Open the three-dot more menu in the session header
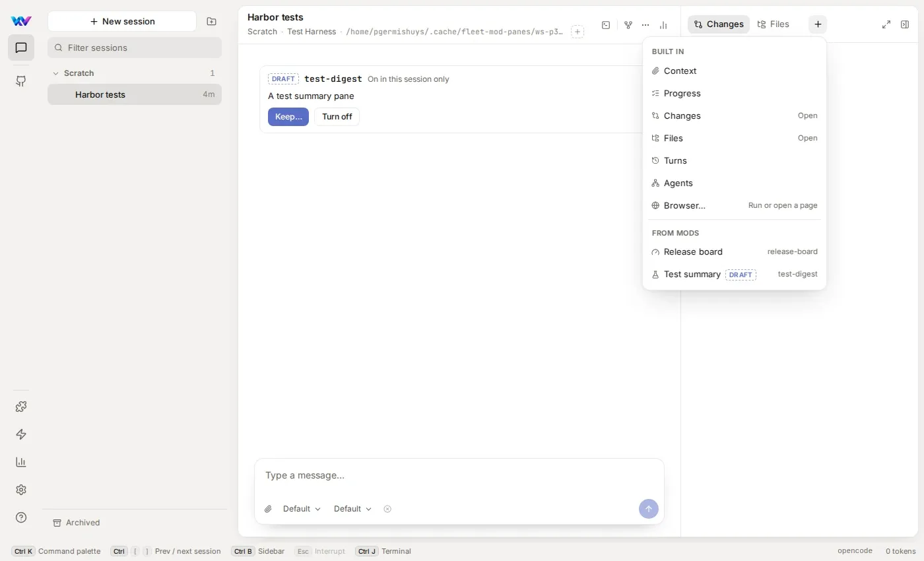924x561 pixels. (645, 25)
